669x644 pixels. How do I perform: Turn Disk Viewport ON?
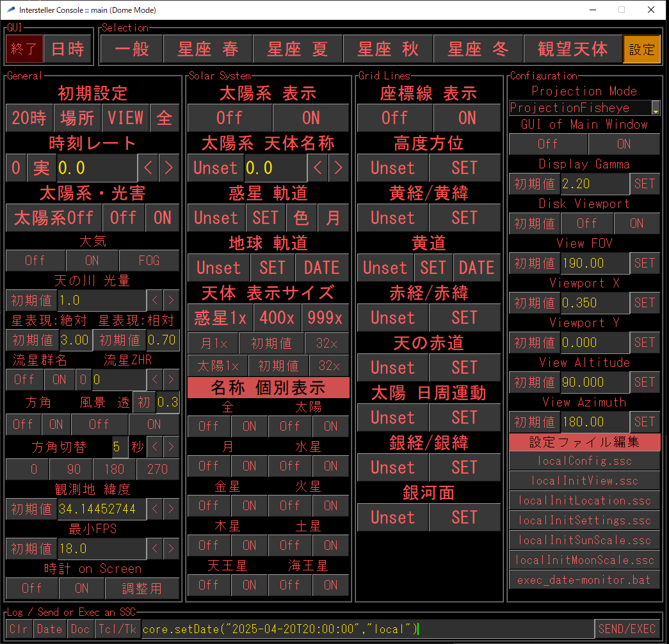pyautogui.click(x=636, y=223)
